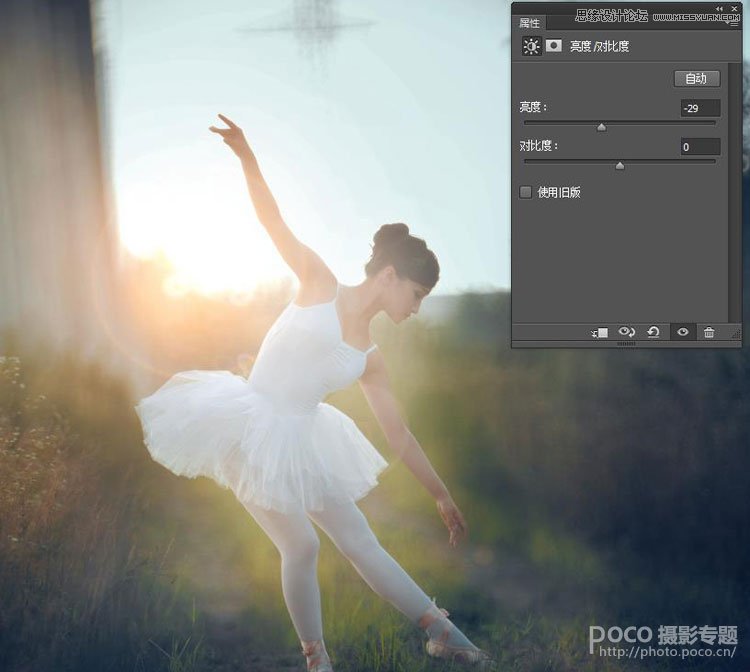Click the Properties panel vertical scrollbar
The width and height of the screenshot is (750, 672).
click(x=734, y=192)
